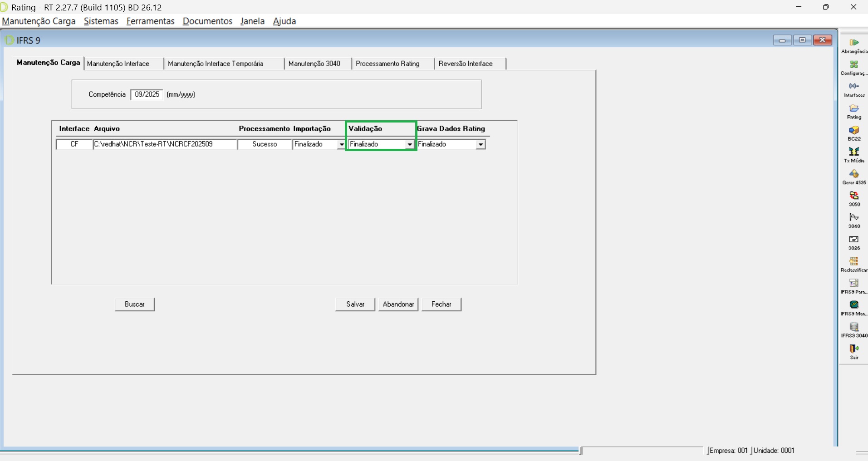Click the Empresa: 001 status text
Image resolution: width=868 pixels, height=461 pixels.
tap(728, 451)
